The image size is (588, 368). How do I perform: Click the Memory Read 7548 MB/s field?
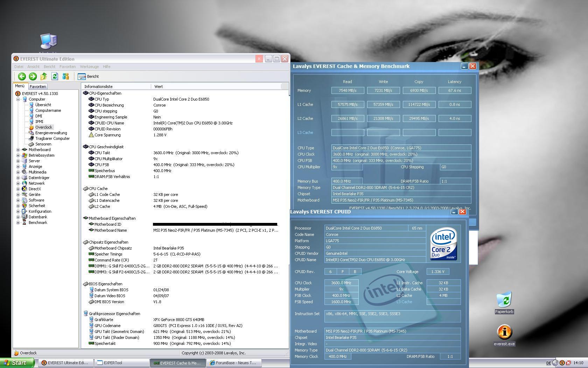coord(348,90)
